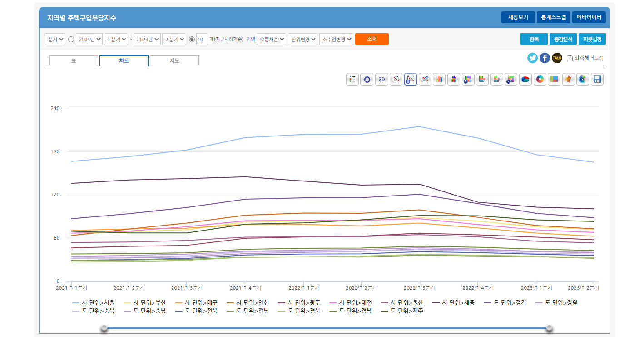This screenshot has height=337, width=644.
Task: Click the 증감분석 button
Action: point(563,39)
